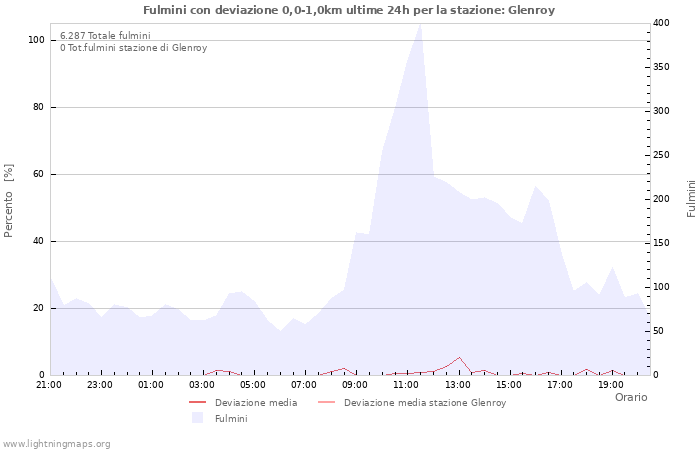Image resolution: width=700 pixels, height=450 pixels.
Task: Click the 80 percent axis label
Action: tap(38, 107)
